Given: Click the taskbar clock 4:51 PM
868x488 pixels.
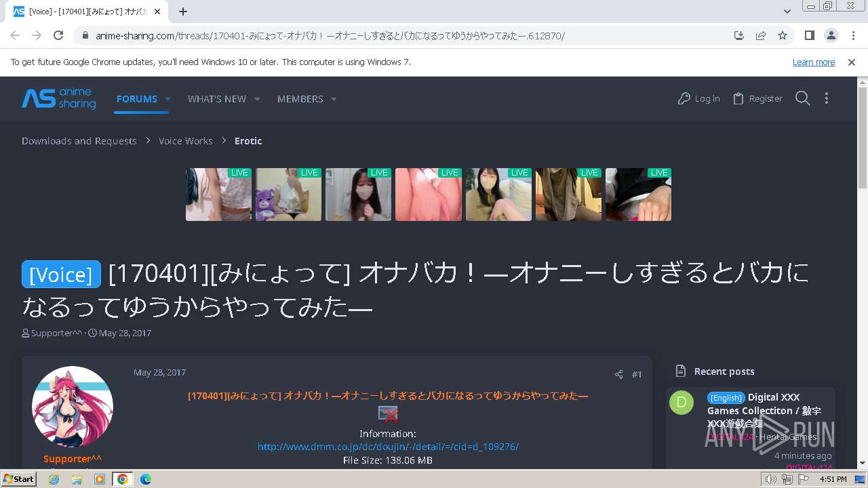Looking at the screenshot, I should point(833,479).
